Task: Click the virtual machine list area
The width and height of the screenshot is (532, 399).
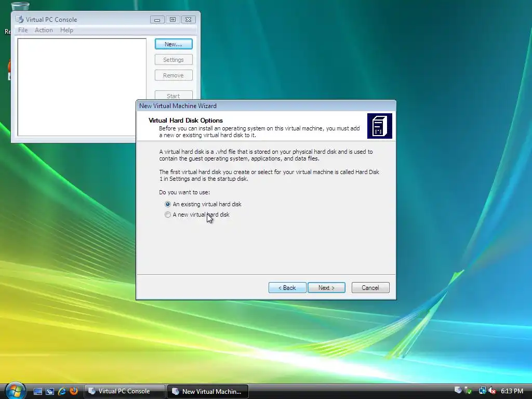Action: (77, 87)
